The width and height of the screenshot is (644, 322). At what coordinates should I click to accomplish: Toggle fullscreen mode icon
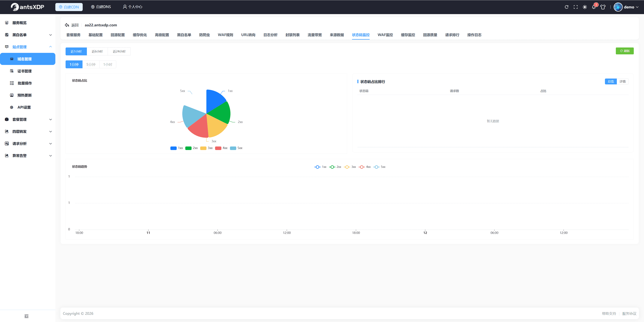(576, 7)
